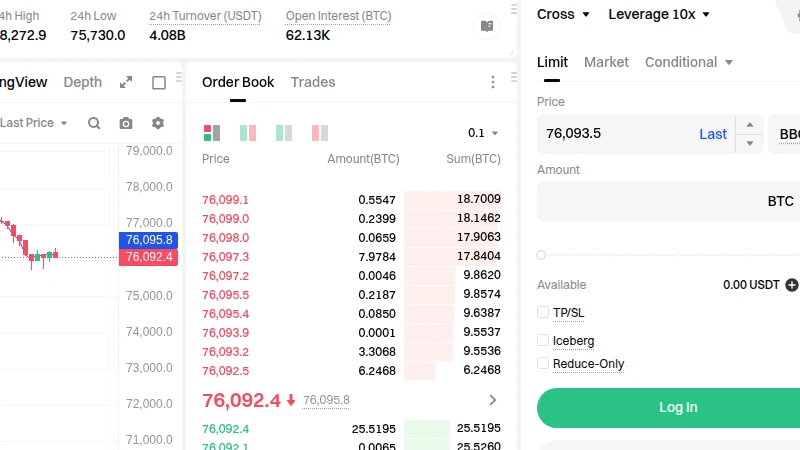Screen dimensions: 800x450
Task: Decrease price with the down stepper arrow
Action: point(749,143)
